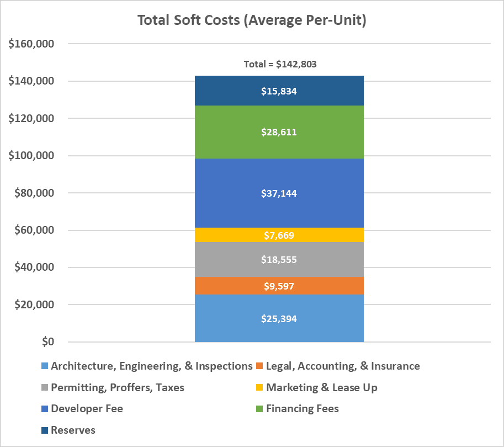
Task: Select the yellow $7,669 bar segment
Action: coord(279,235)
